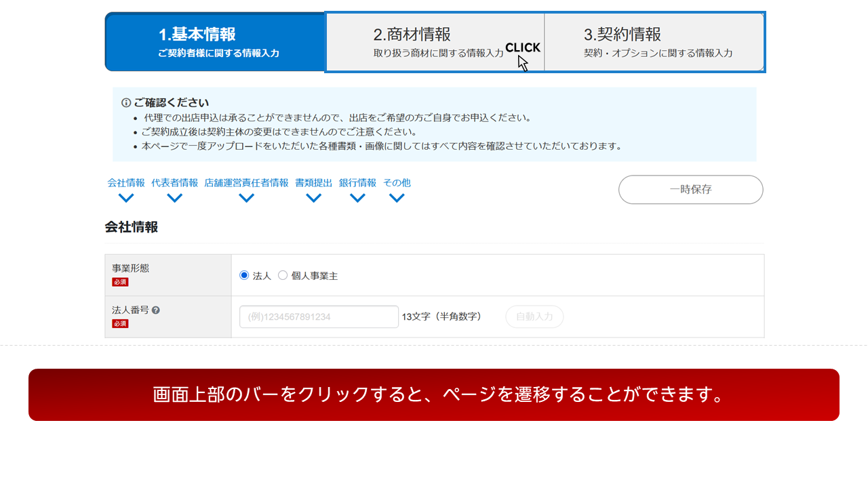
Task: Select the 法人 radio button
Action: [244, 275]
